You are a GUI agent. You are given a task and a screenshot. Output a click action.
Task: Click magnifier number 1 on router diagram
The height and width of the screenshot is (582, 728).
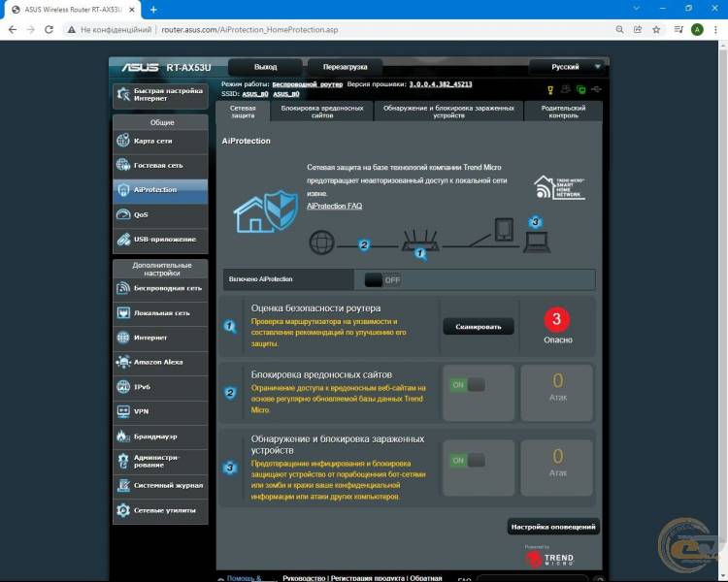click(420, 253)
